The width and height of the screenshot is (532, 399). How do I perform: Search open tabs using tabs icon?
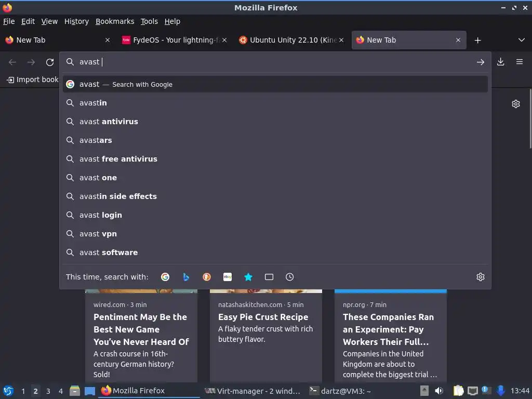[x=269, y=277]
